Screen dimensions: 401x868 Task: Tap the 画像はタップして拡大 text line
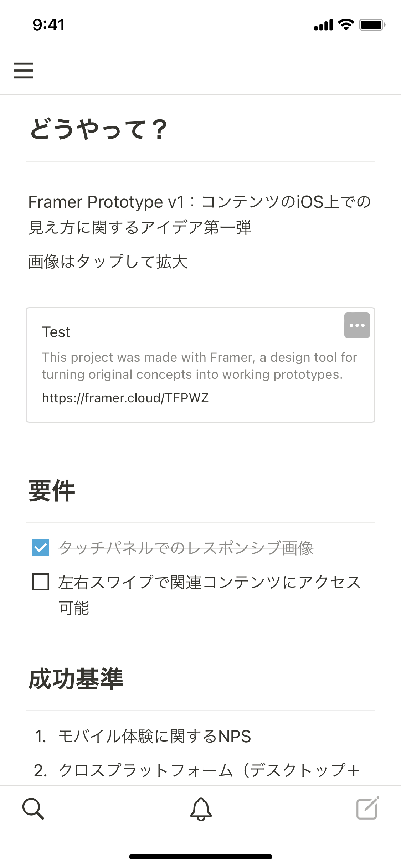tap(108, 262)
